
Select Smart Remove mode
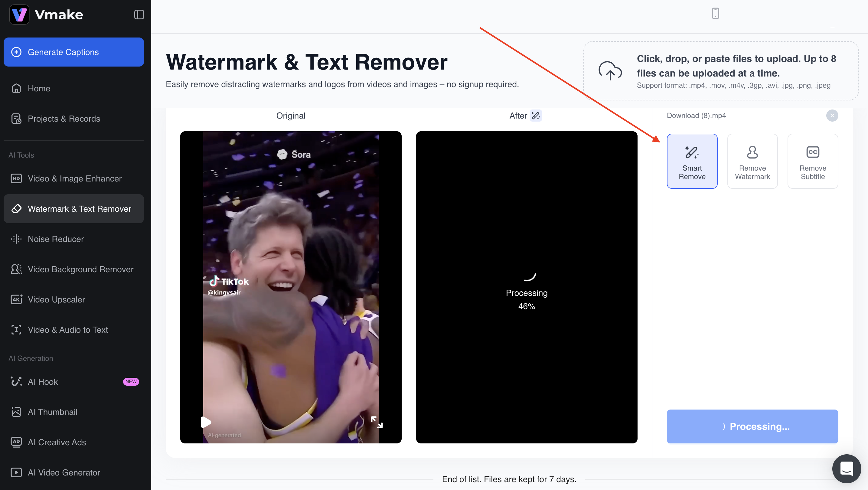pyautogui.click(x=692, y=161)
